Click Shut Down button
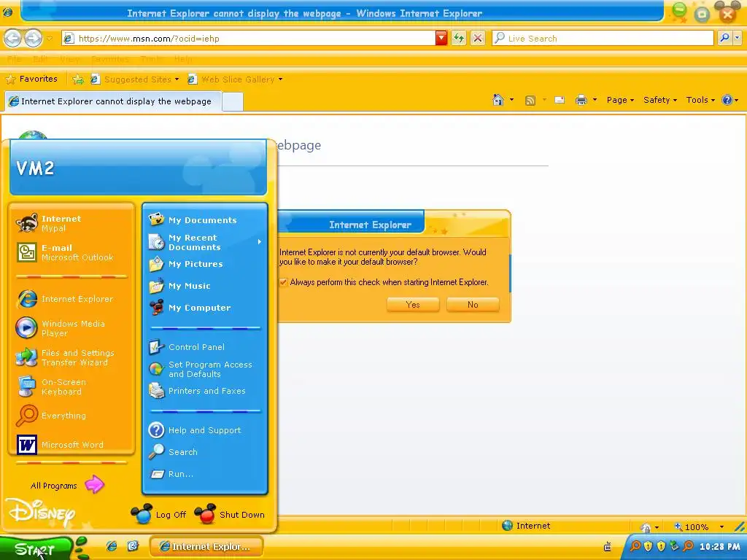Viewport: 747px width, 560px height. point(230,514)
